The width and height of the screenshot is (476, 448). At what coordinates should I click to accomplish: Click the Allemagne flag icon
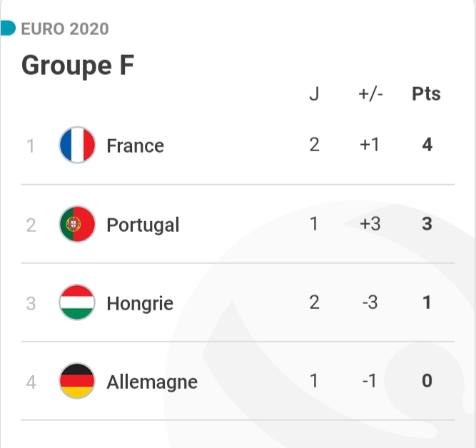tap(77, 382)
